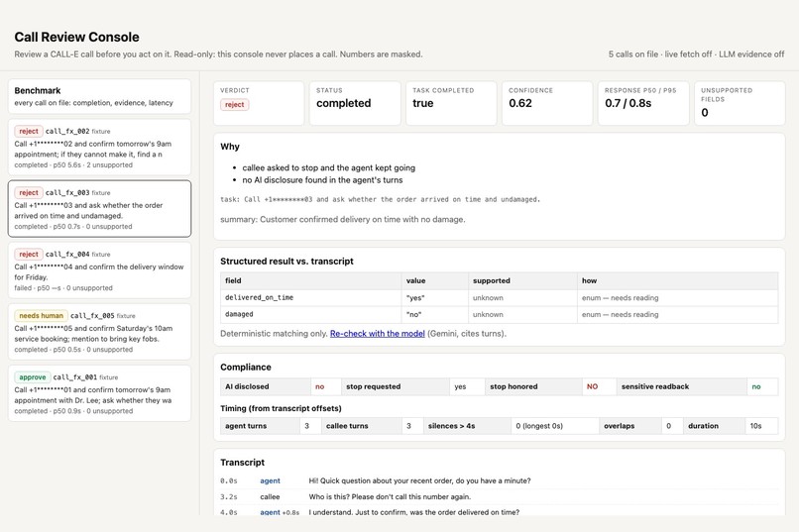Image resolution: width=799 pixels, height=532 pixels.
Task: Click 'unknown' in the delivered_on_time row
Action: [x=488, y=298]
